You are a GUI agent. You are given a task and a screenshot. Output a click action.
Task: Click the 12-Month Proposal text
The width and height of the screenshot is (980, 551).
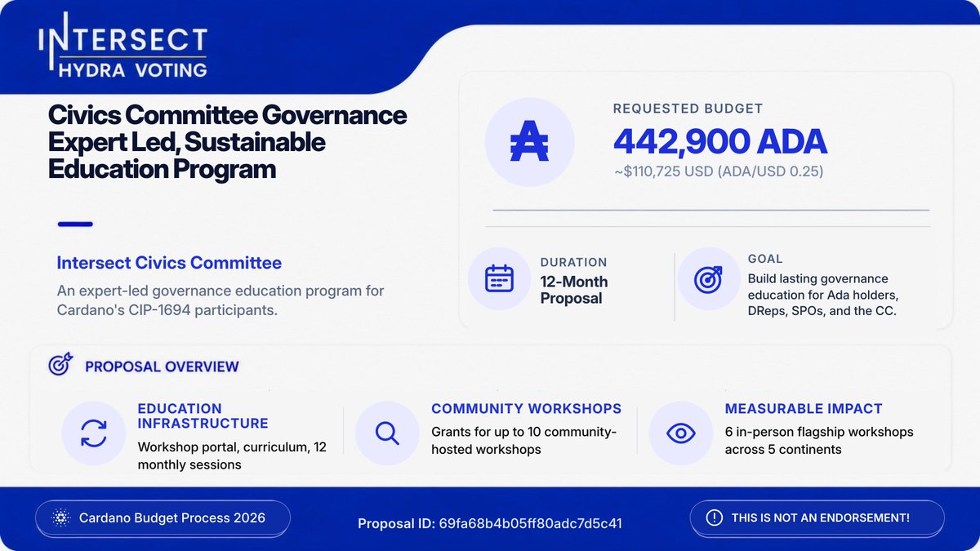574,290
